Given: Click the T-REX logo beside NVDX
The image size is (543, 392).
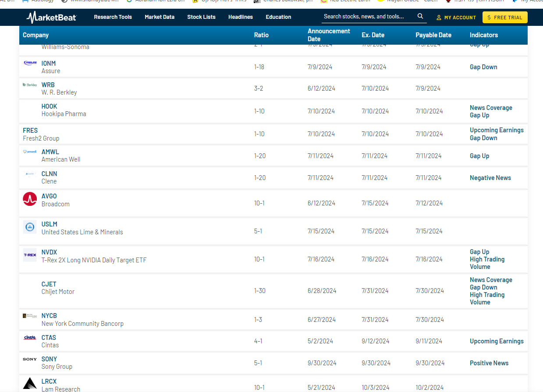Looking at the screenshot, I should click(x=30, y=255).
